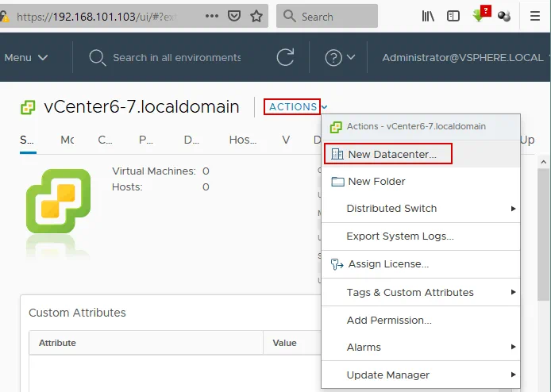Open the vSphere help question mark icon

coord(333,57)
